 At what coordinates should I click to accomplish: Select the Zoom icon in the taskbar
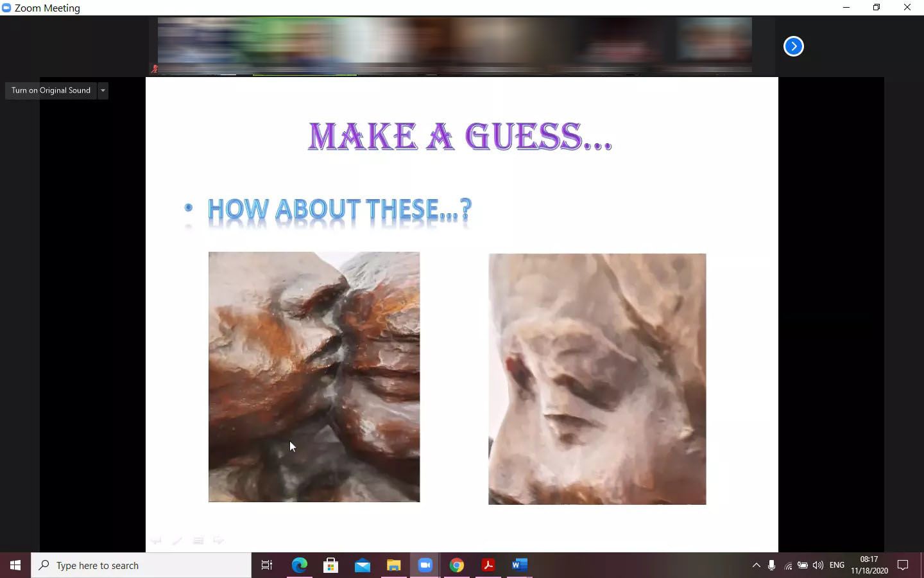point(425,565)
